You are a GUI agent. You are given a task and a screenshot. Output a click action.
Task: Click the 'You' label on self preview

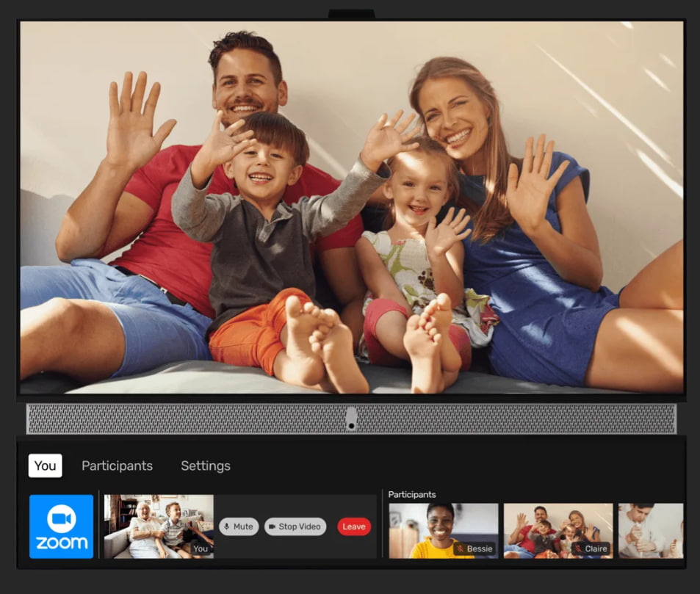201,548
